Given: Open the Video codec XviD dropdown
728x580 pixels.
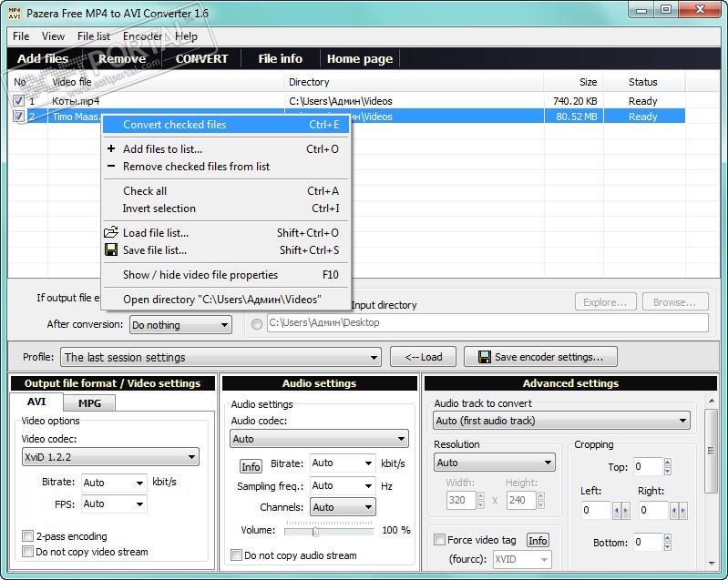Looking at the screenshot, I should coord(110,457).
